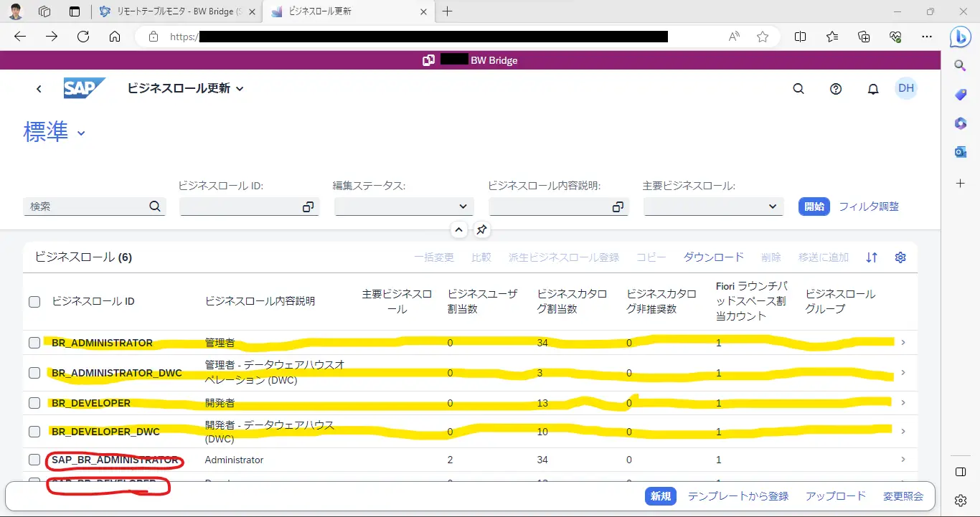This screenshot has width=980, height=517.
Task: Open table sort settings icon
Action: point(872,257)
